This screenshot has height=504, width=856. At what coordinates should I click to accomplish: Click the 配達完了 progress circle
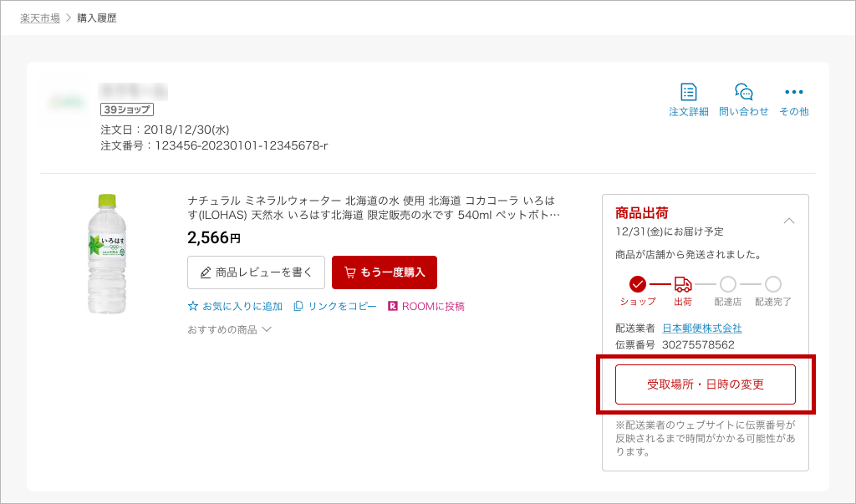(x=773, y=284)
